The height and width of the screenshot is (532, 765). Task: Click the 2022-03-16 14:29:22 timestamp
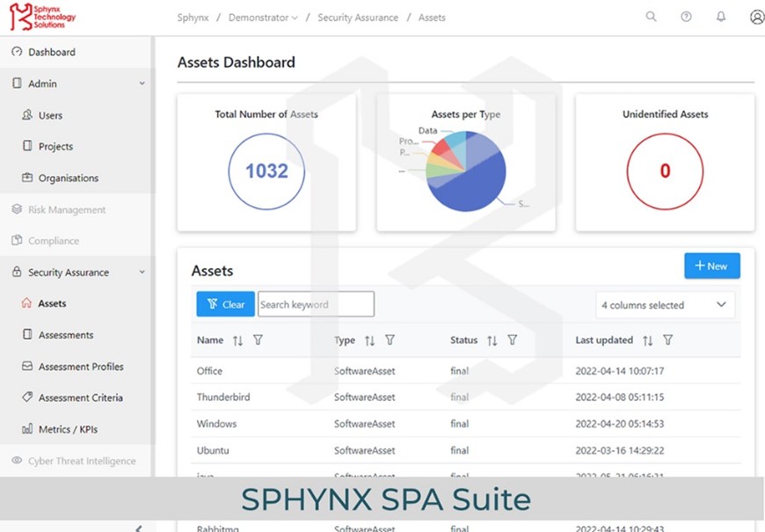click(x=620, y=450)
